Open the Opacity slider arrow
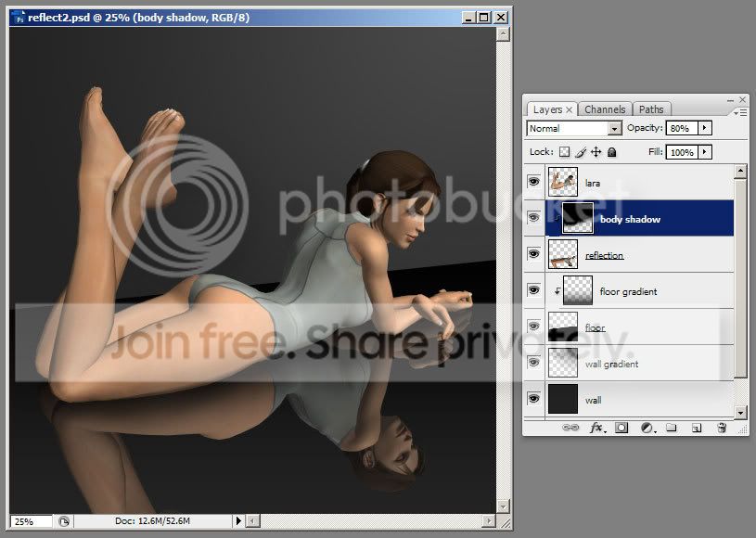The height and width of the screenshot is (538, 756). (705, 128)
